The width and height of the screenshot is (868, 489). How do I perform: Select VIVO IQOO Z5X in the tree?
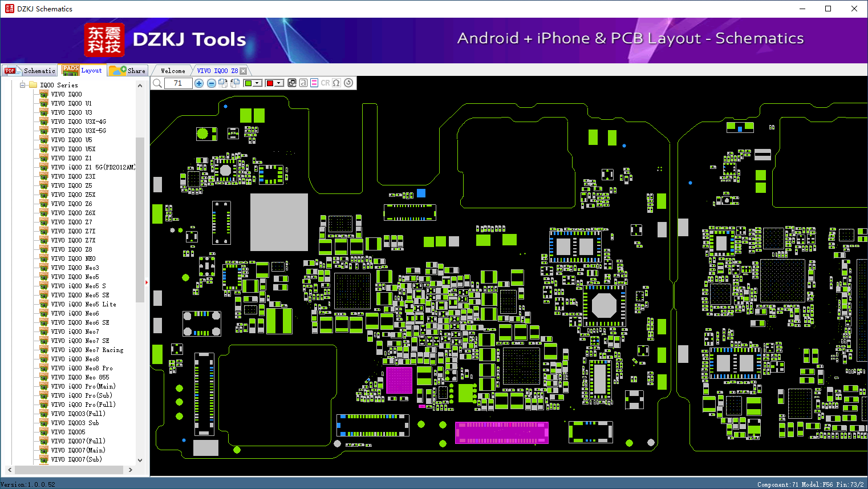pyautogui.click(x=73, y=195)
